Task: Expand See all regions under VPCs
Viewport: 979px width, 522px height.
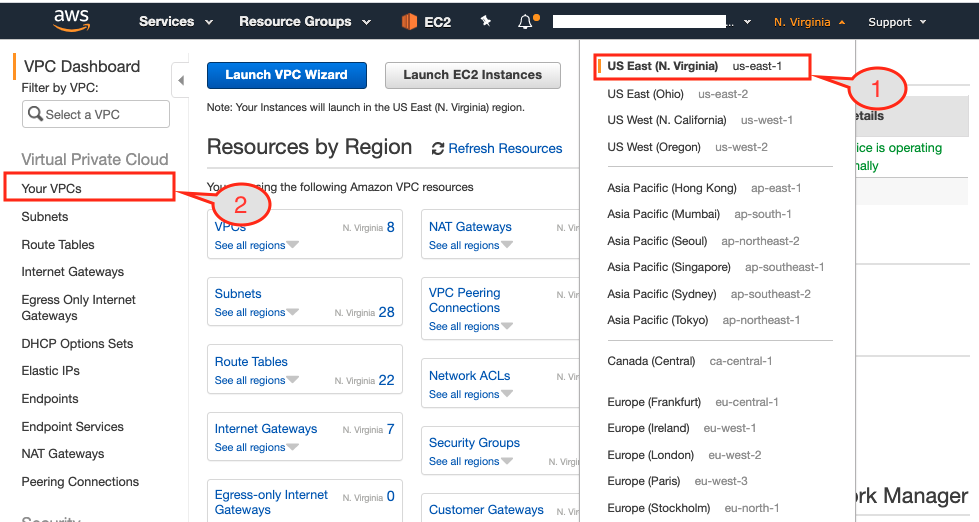Action: pos(257,245)
